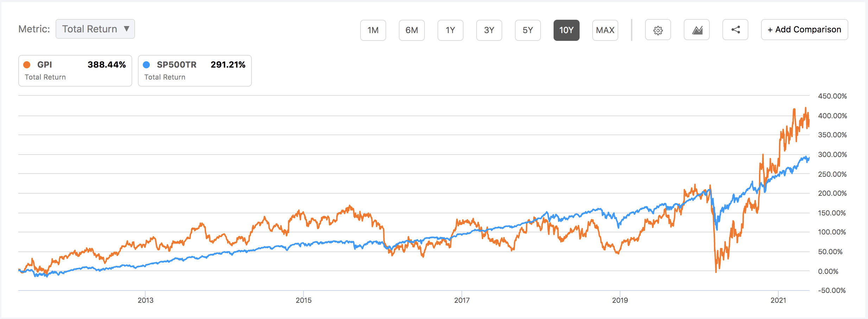Click the 2019 x-axis label

(x=620, y=300)
